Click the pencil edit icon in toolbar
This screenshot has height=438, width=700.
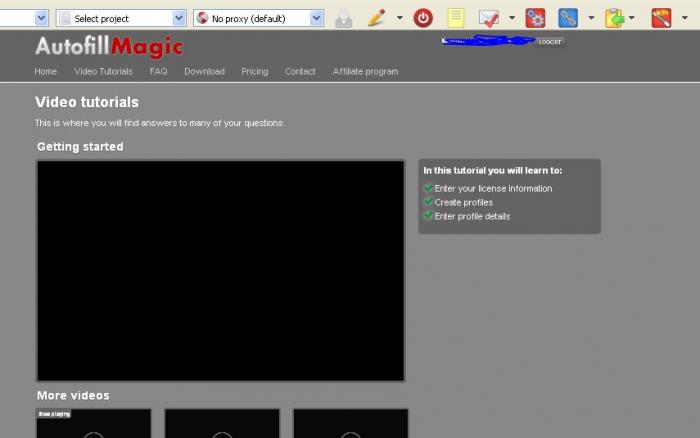tap(376, 18)
